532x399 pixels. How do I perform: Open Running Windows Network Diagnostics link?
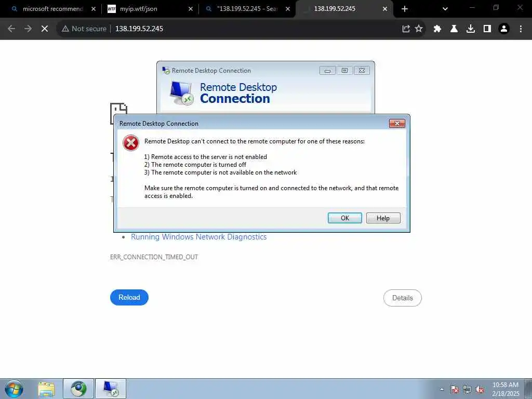pyautogui.click(x=199, y=237)
